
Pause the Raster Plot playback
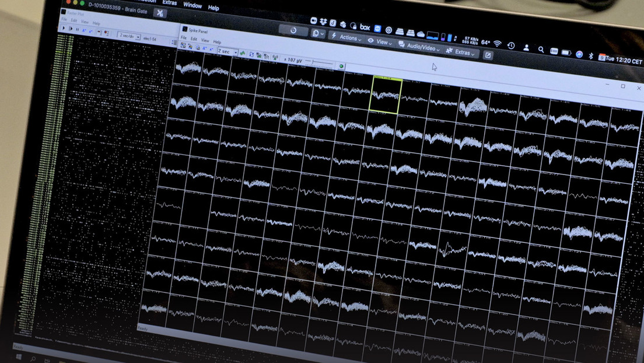tap(78, 29)
